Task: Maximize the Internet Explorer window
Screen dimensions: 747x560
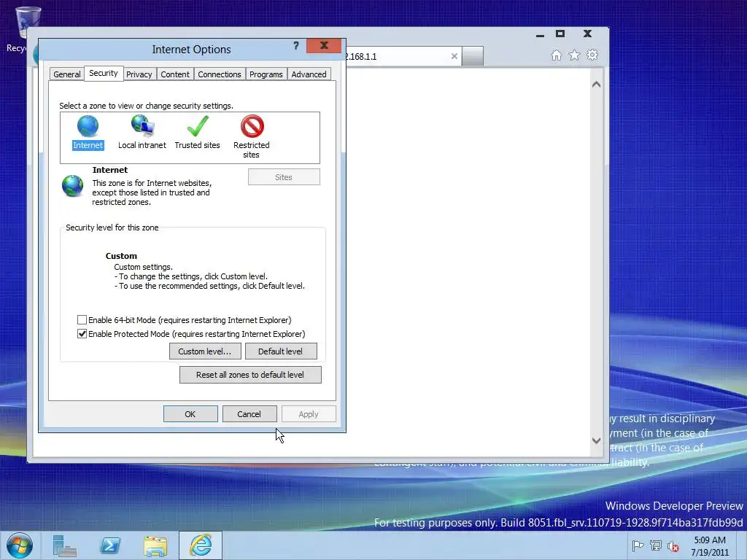Action: pos(560,34)
